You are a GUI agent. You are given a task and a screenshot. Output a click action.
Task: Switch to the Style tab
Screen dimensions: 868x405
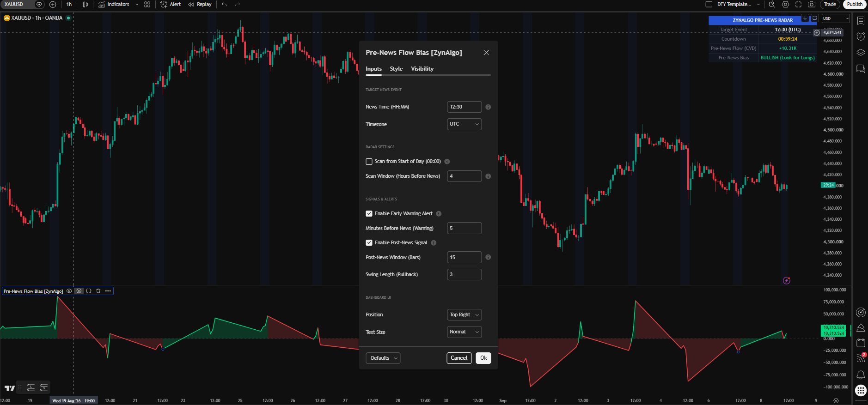point(396,69)
